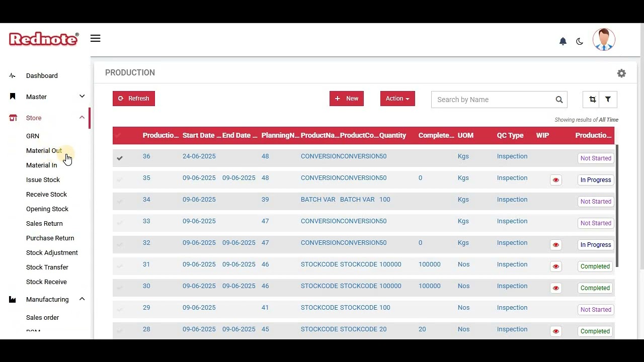The image size is (644, 362).
Task: Click the Master bookmark icon
Action: pos(13,97)
